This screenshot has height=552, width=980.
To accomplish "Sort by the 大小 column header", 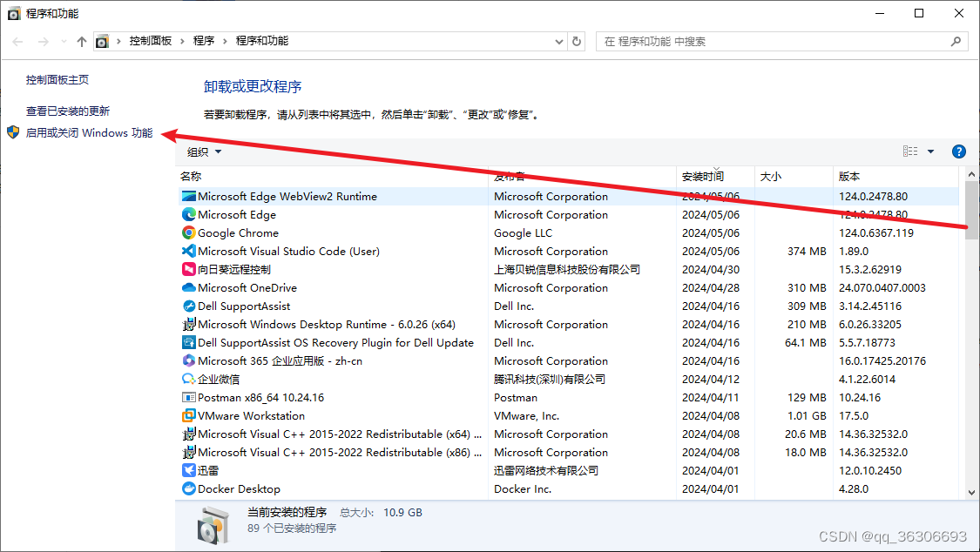I will click(794, 176).
